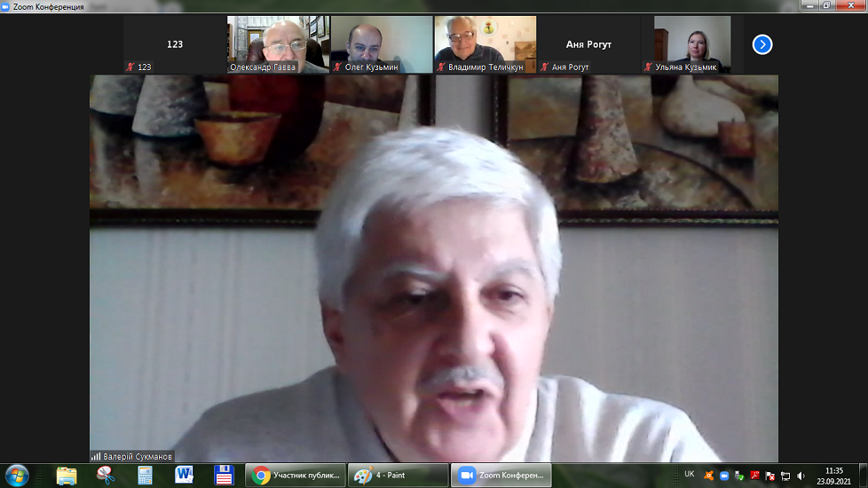
Task: Switch to the Chrome window Участник публик...
Action: point(296,476)
